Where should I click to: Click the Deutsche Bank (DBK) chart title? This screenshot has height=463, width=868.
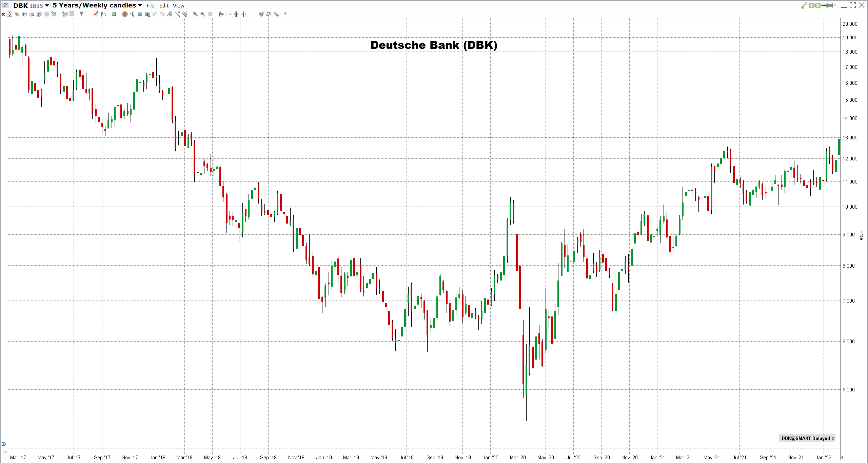(434, 45)
